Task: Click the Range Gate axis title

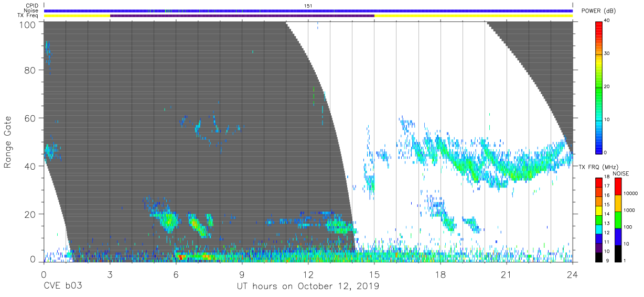Action: [8, 142]
